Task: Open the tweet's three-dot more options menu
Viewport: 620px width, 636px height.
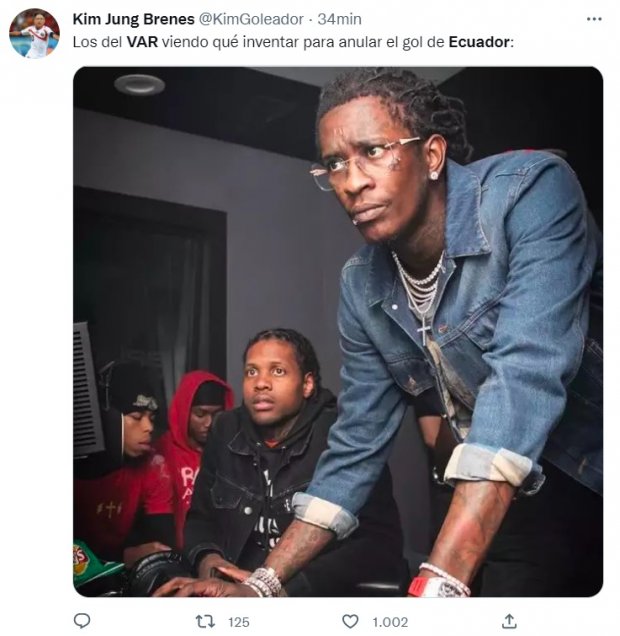Action: [594, 19]
